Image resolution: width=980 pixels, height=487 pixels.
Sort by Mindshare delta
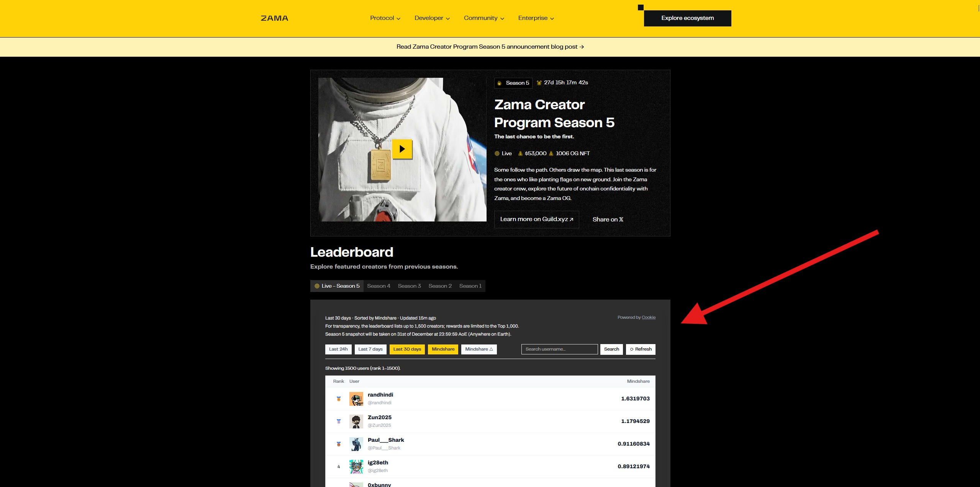(479, 349)
